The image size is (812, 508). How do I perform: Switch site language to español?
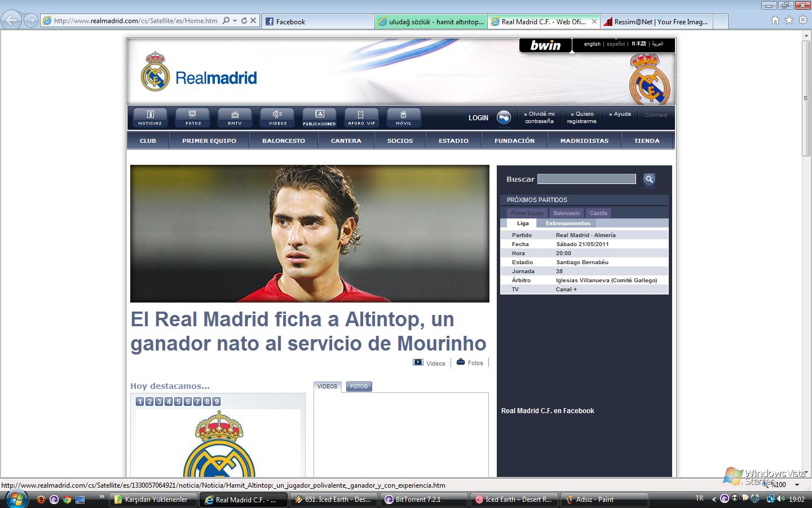[616, 44]
